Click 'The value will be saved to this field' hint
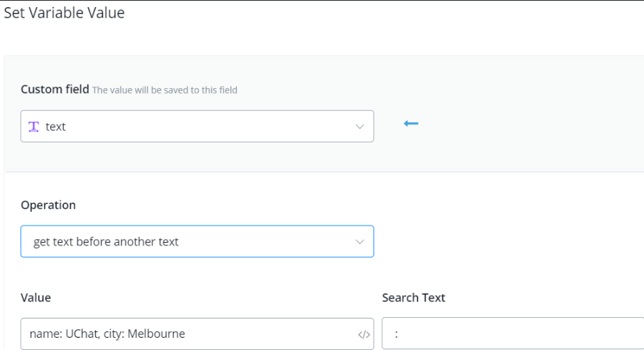Screen dimensions: 644x350 tap(165, 90)
